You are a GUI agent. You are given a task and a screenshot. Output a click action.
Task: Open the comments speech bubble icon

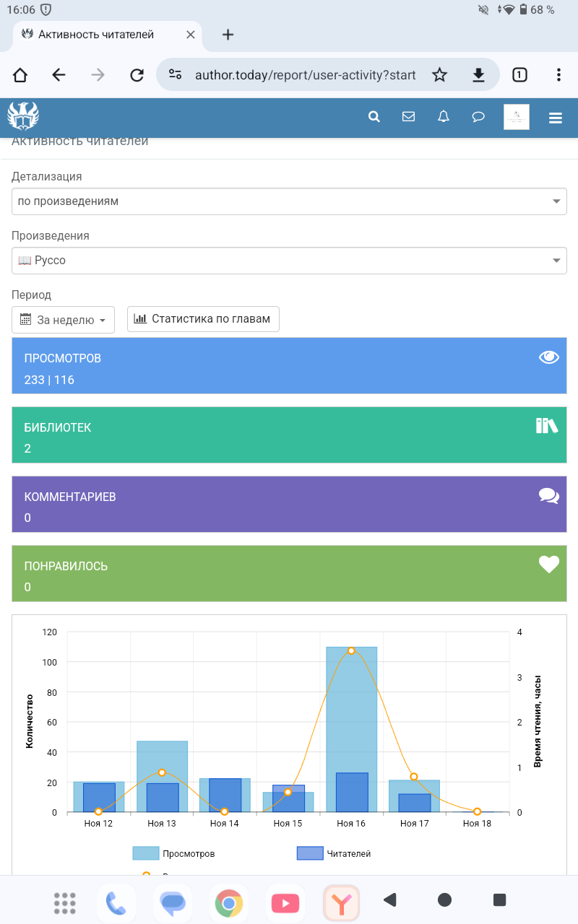[478, 117]
